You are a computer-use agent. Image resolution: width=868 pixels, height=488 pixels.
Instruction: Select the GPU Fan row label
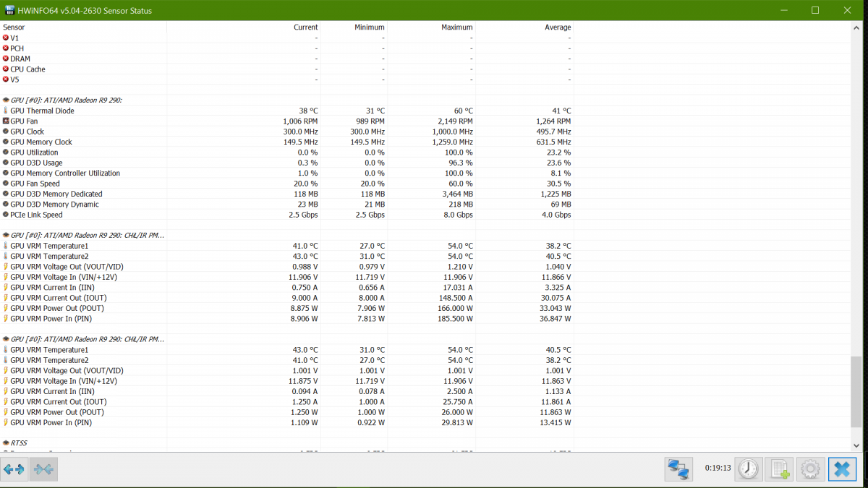24,121
